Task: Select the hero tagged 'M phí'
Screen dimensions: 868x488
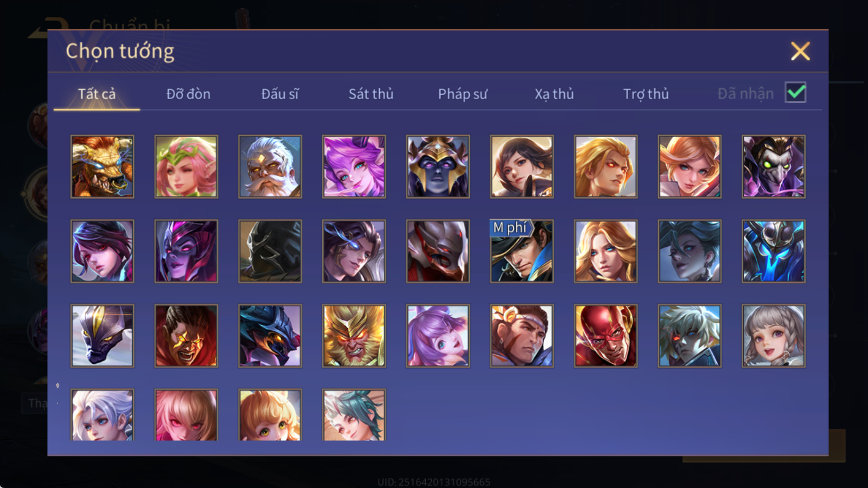Action: pos(522,251)
